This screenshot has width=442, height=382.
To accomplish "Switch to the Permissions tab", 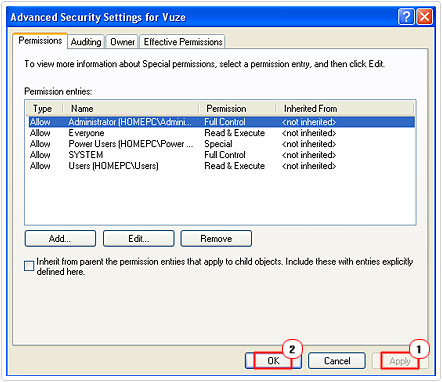I will 40,41.
